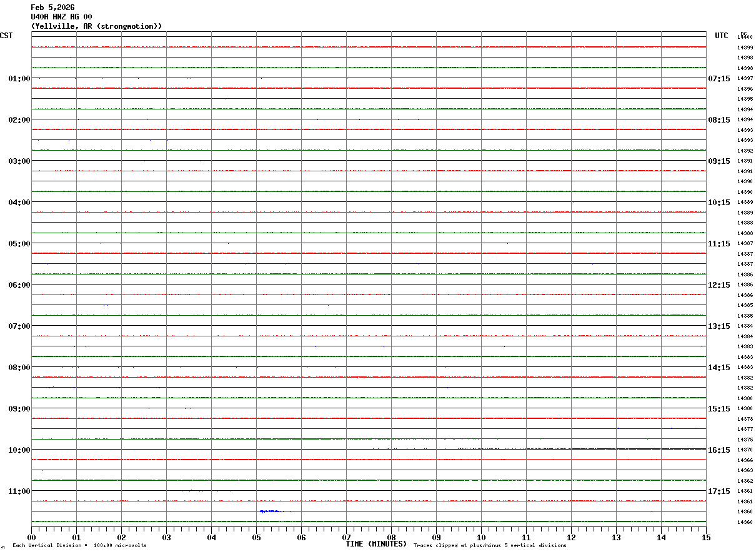Click the DC value 14378
Image resolution: width=756 pixels, height=554 pixels.
click(745, 419)
